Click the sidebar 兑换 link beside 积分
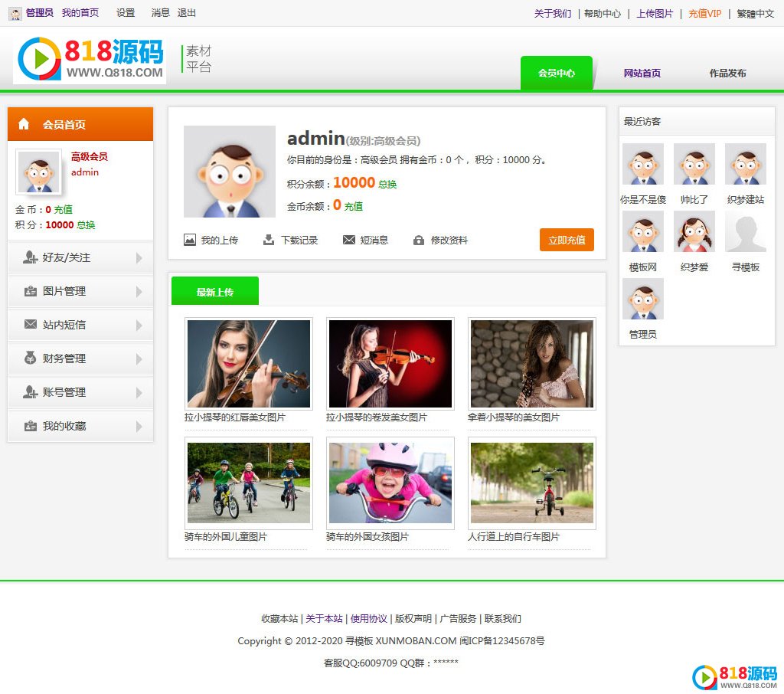The image size is (784, 694). point(86,224)
